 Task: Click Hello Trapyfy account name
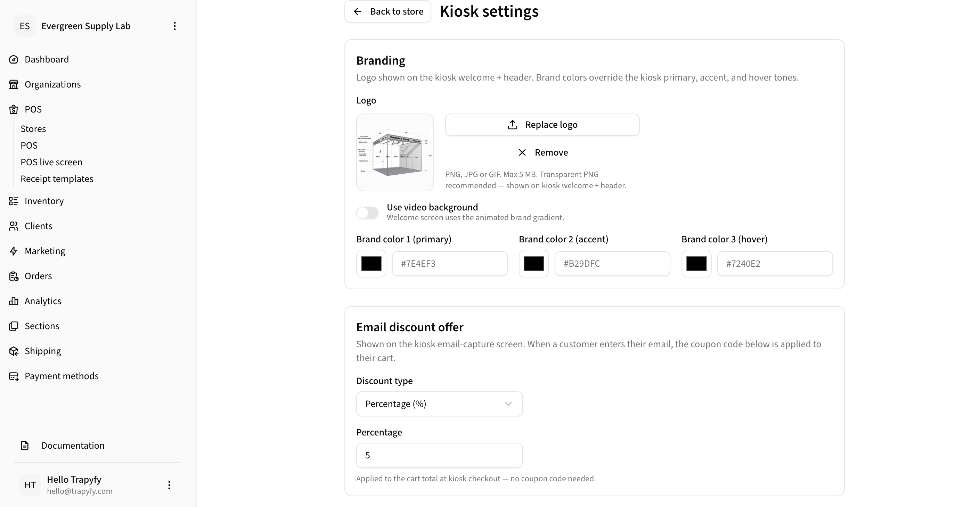coord(74,480)
